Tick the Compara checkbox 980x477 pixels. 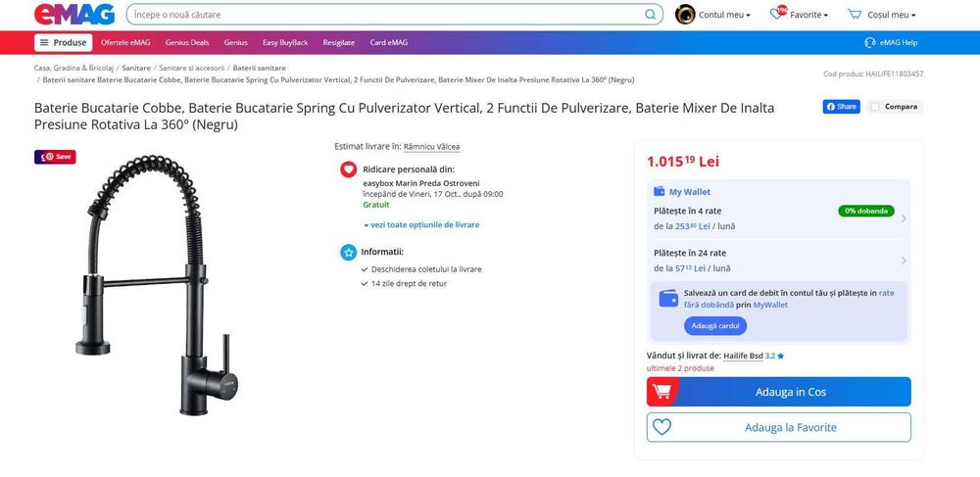pyautogui.click(x=874, y=107)
